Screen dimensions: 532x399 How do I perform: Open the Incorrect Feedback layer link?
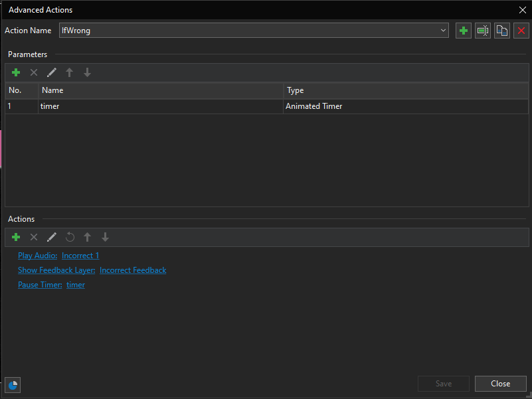(x=133, y=270)
